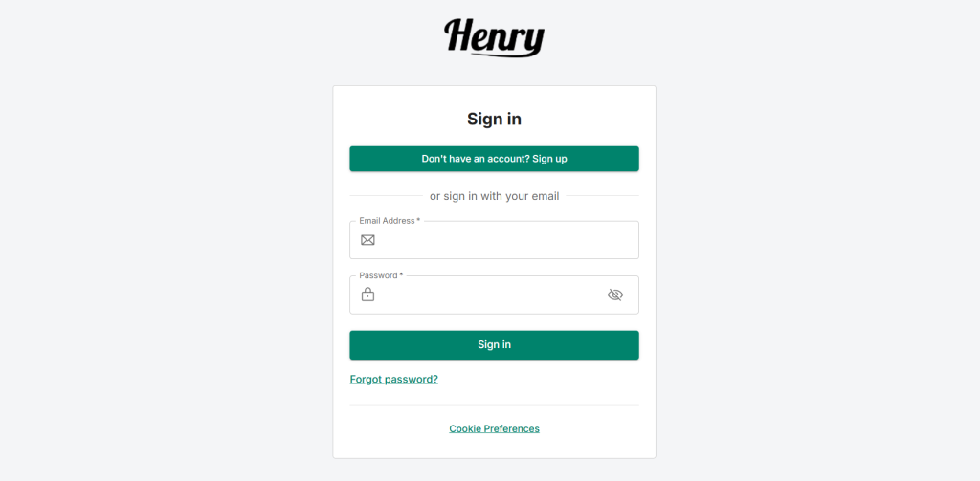
Task: Click the empty area of the sign-in card below Cookie Preferences
Action: [x=495, y=448]
